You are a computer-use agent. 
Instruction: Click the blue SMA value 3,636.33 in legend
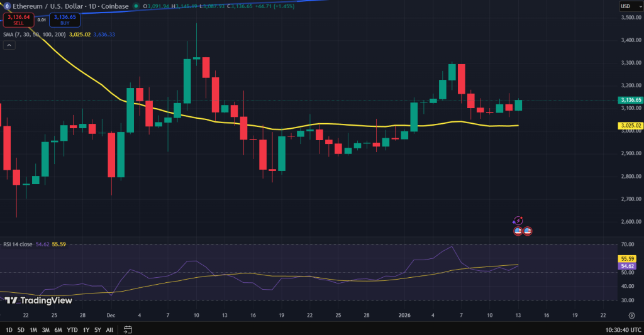[104, 35]
